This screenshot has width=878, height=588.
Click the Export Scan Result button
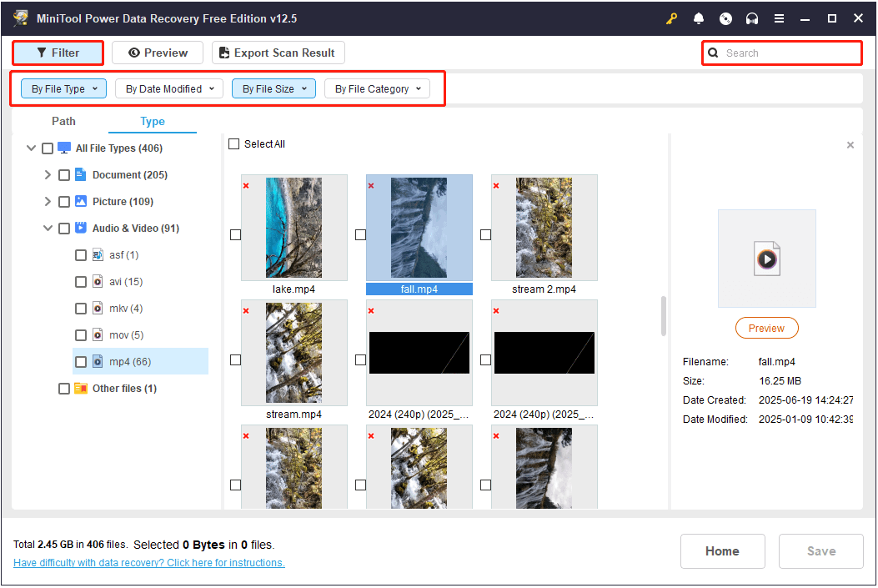[x=278, y=53]
